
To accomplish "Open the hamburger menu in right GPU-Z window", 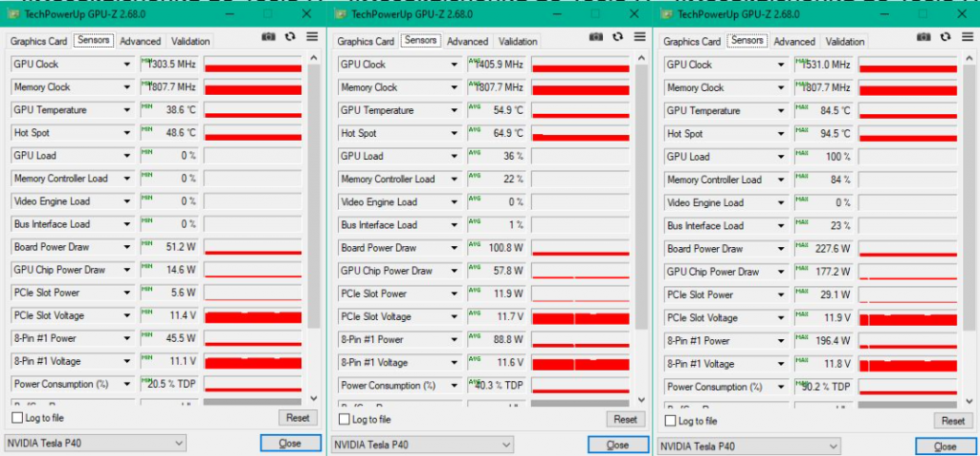I will click(967, 36).
